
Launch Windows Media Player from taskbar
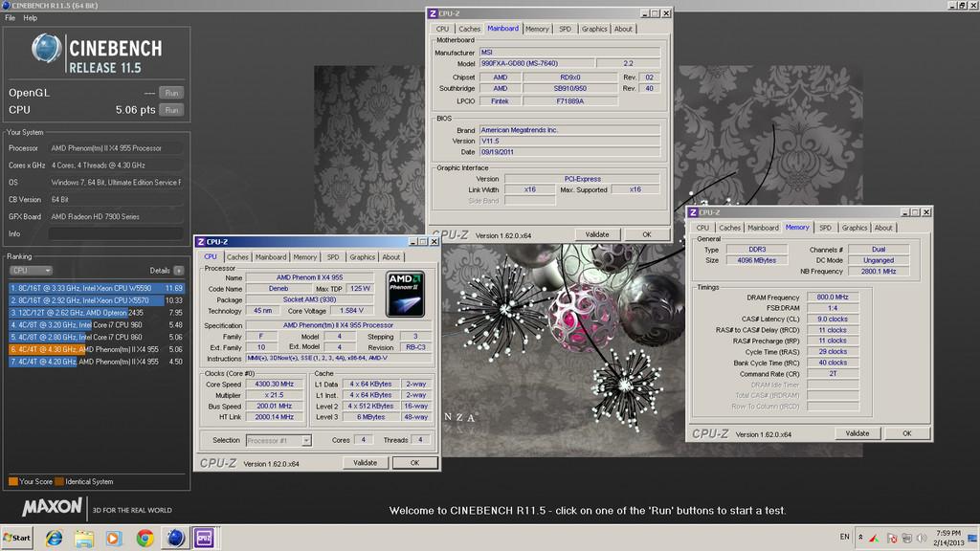(114, 538)
